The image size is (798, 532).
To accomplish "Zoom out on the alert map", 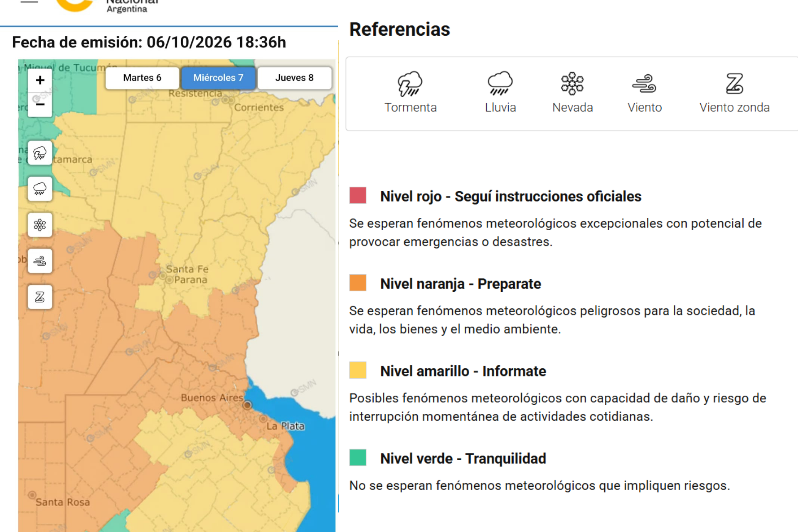I will (40, 105).
